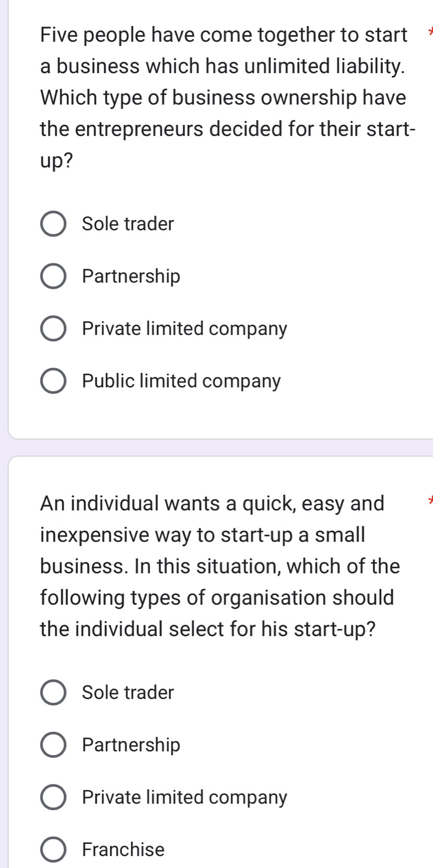Click 'Partnership' label text in the individual's question
This screenshot has height=868, width=433.
coord(131,745)
